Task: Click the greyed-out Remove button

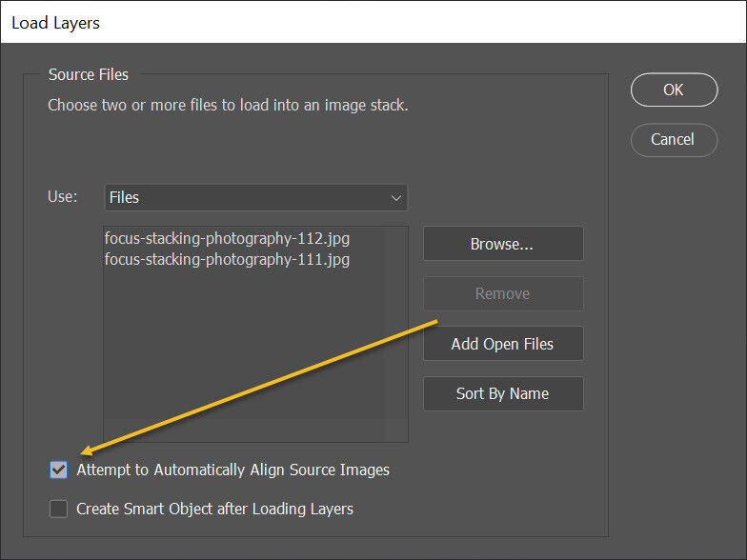Action: coord(503,293)
